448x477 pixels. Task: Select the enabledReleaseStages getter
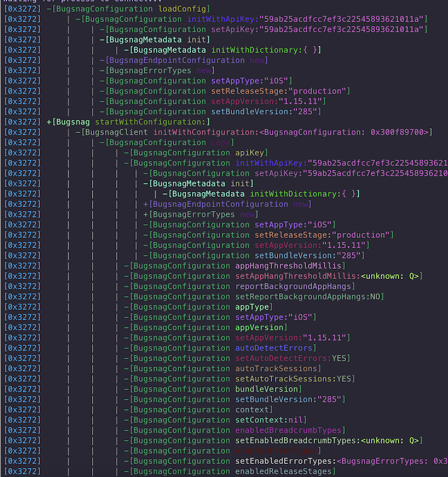283,472
